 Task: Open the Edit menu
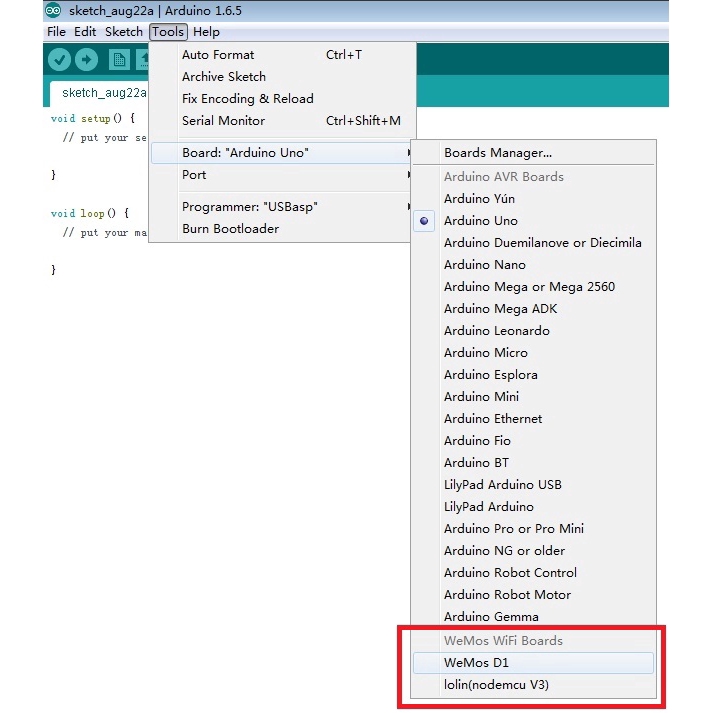[x=85, y=32]
